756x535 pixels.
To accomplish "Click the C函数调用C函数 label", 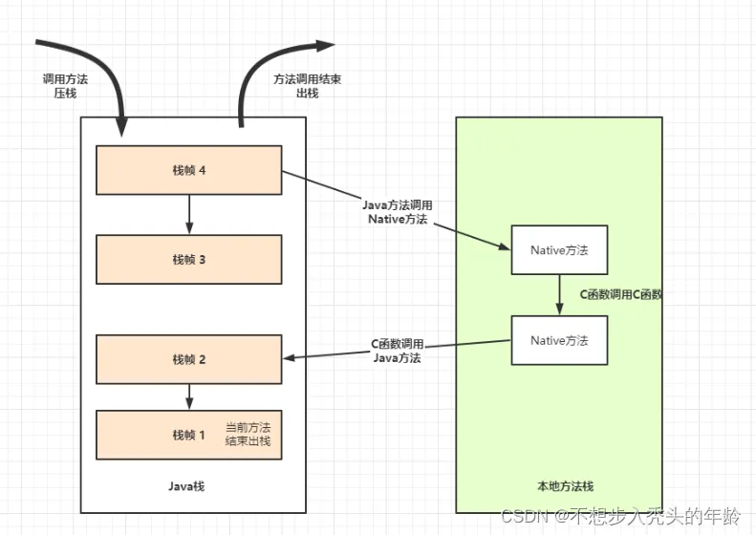I will pos(620,295).
